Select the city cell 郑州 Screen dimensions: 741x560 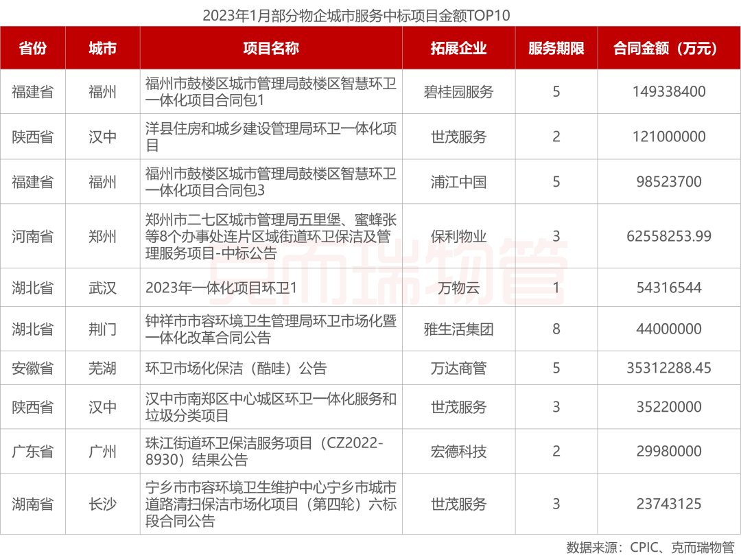tap(102, 236)
